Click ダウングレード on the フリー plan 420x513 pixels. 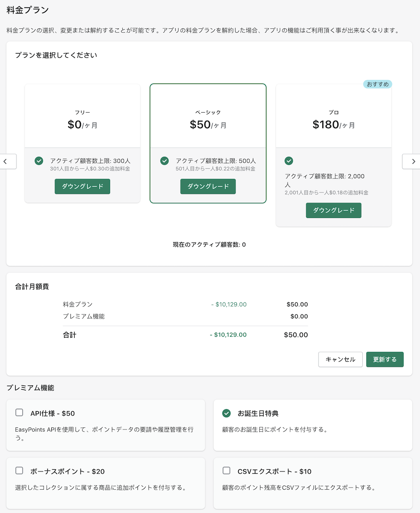coord(82,186)
